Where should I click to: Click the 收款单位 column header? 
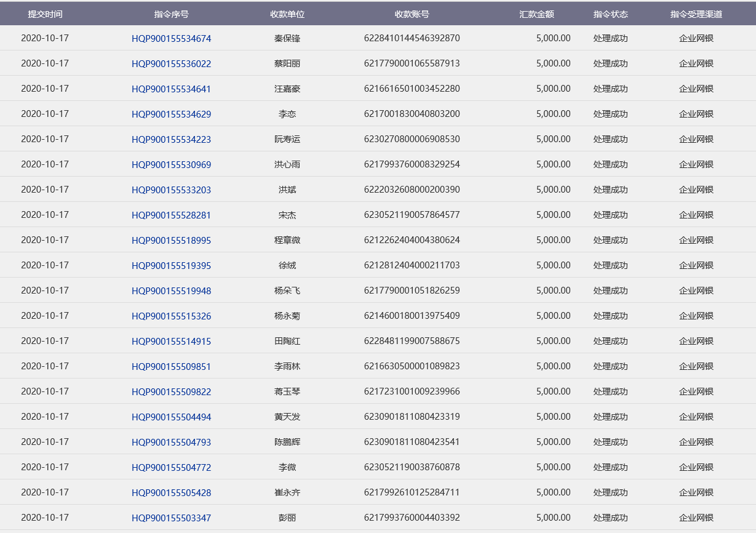[x=287, y=14]
